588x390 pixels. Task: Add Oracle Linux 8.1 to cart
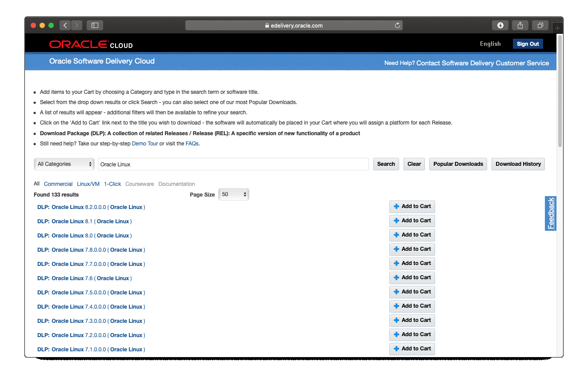click(x=412, y=221)
